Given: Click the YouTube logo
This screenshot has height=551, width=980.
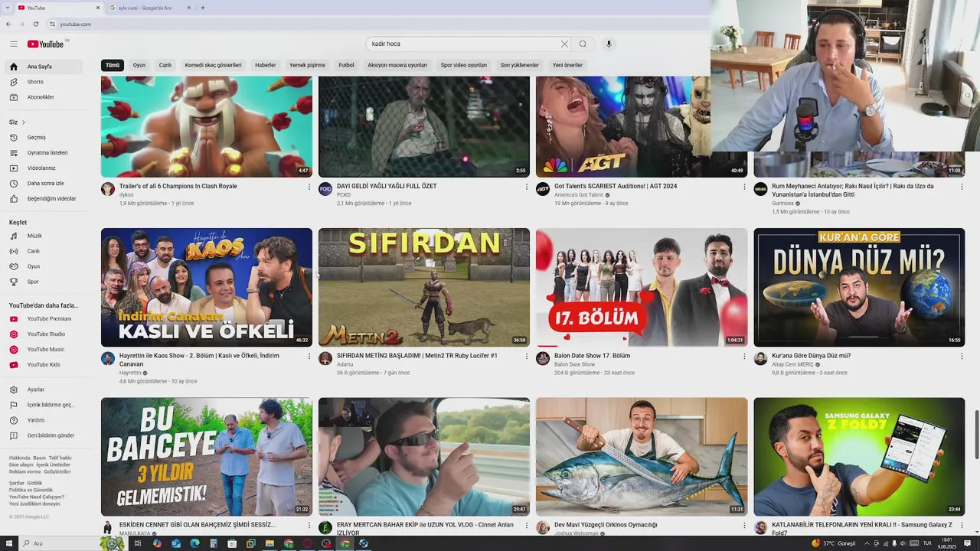Looking at the screenshot, I should [46, 44].
